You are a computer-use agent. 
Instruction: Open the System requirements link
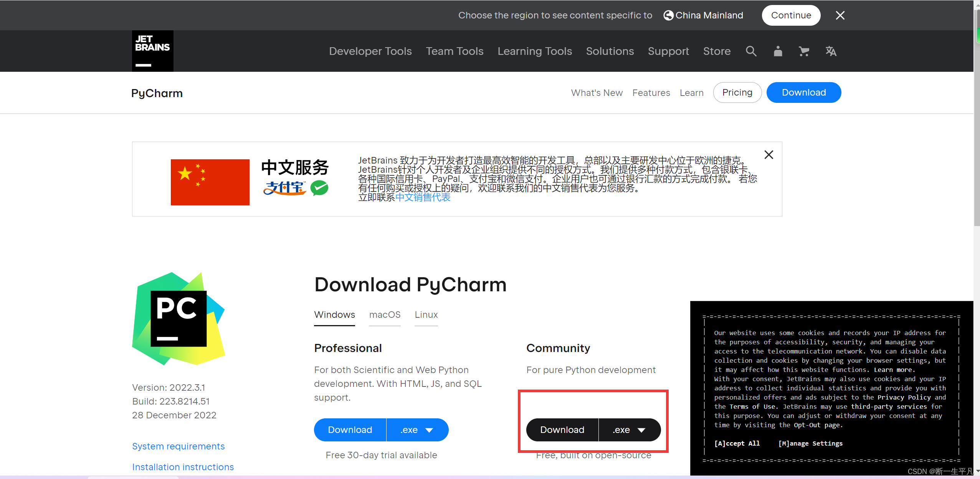tap(178, 446)
